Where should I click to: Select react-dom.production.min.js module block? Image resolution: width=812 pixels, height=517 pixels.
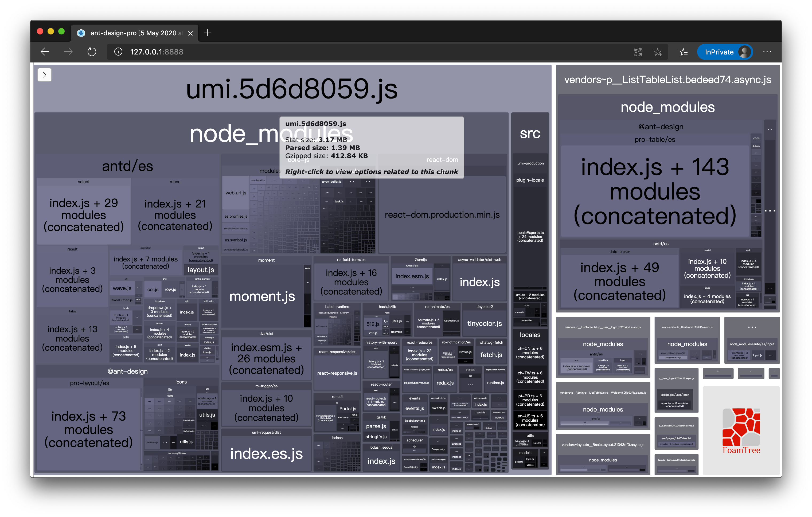pos(442,215)
